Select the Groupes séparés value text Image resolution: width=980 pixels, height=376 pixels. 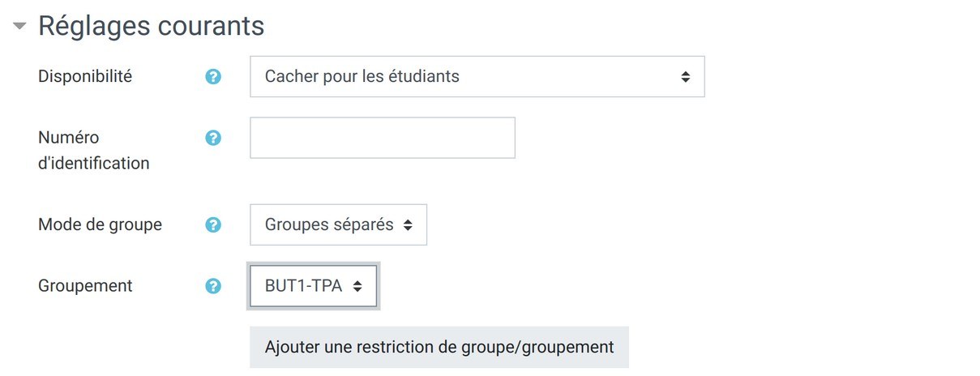tap(329, 224)
